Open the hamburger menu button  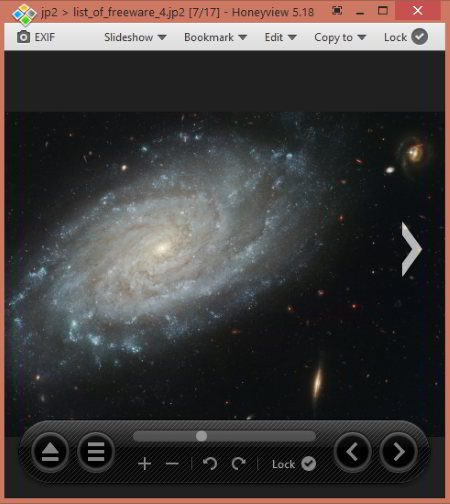point(96,452)
